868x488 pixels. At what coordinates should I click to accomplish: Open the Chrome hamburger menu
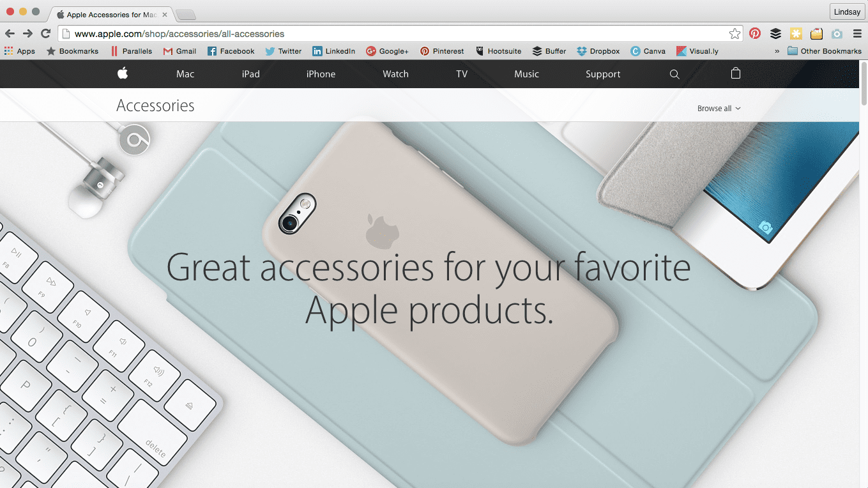856,34
